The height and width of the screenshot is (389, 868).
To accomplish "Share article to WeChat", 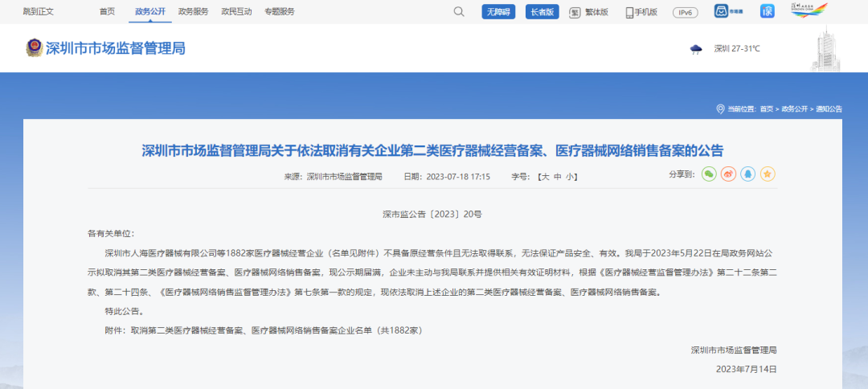I will [708, 174].
